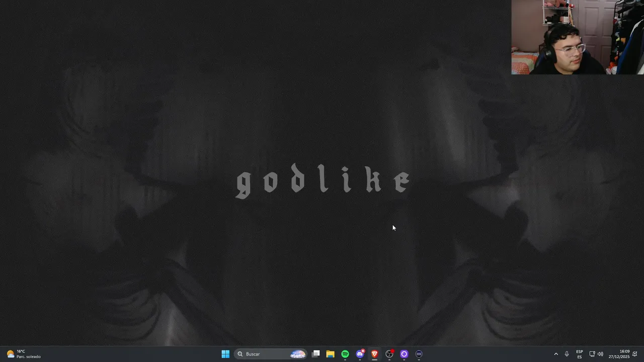644x362 pixels.
Task: Open Spotify from the taskbar
Action: [x=345, y=354]
